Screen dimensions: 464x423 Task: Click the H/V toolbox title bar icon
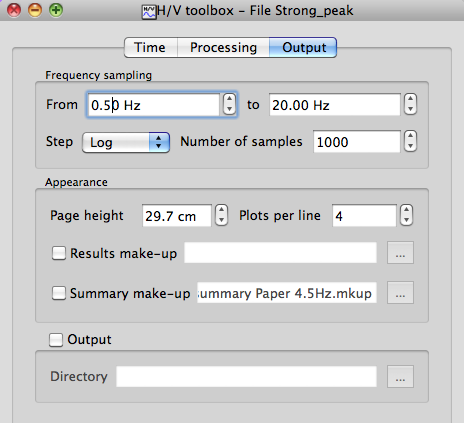point(149,12)
